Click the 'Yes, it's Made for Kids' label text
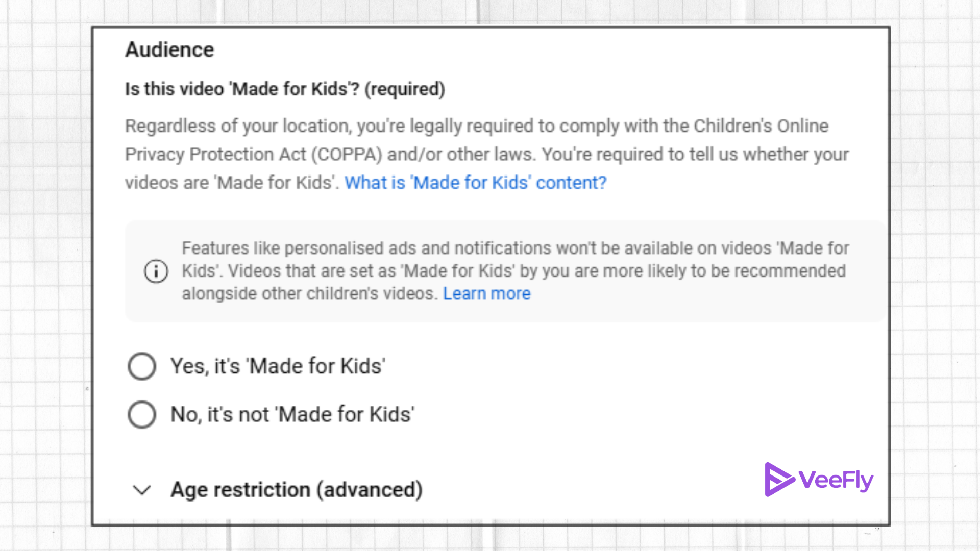The height and width of the screenshot is (551, 980). pyautogui.click(x=277, y=366)
